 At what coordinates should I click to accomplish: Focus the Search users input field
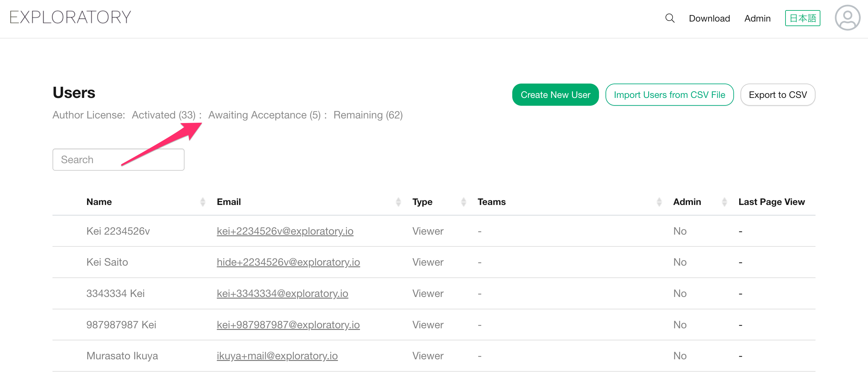pos(118,160)
